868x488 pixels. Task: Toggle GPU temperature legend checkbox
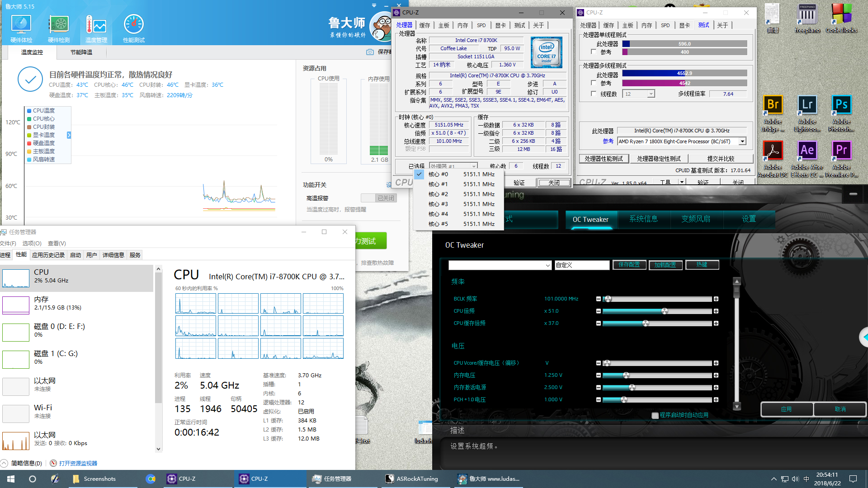[29, 135]
